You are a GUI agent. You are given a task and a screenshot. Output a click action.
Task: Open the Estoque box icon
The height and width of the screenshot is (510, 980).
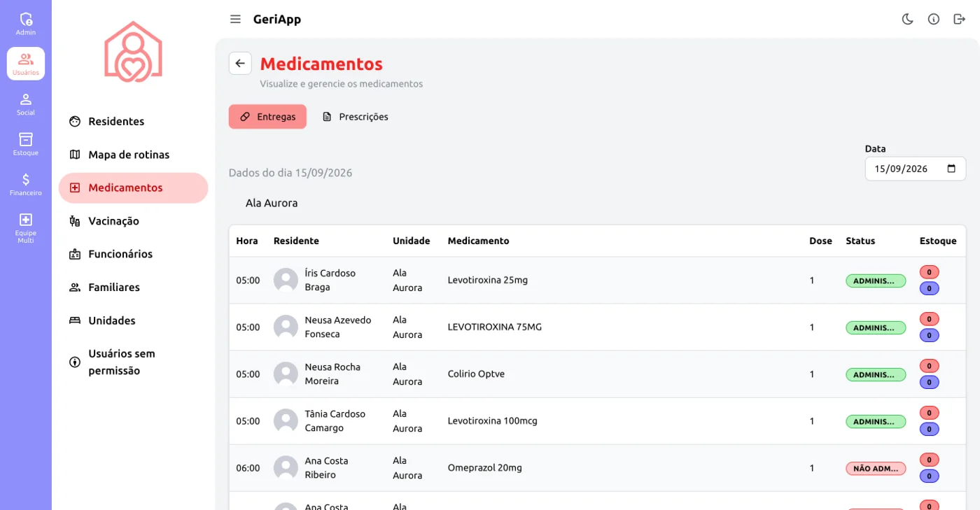[26, 143]
